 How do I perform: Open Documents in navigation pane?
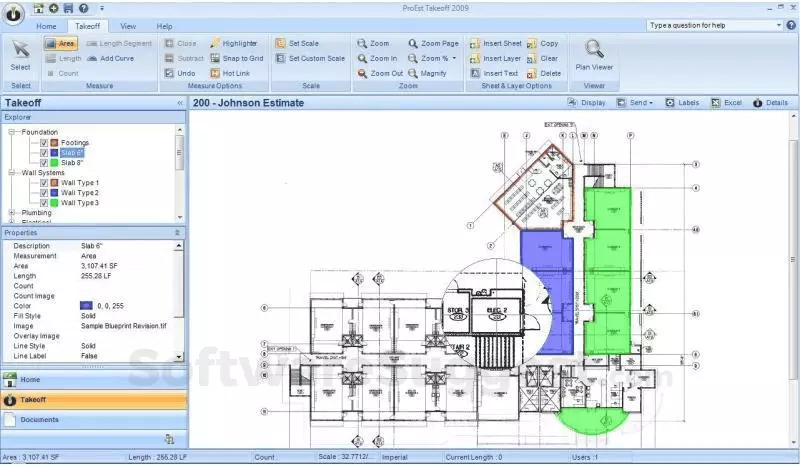(94, 420)
